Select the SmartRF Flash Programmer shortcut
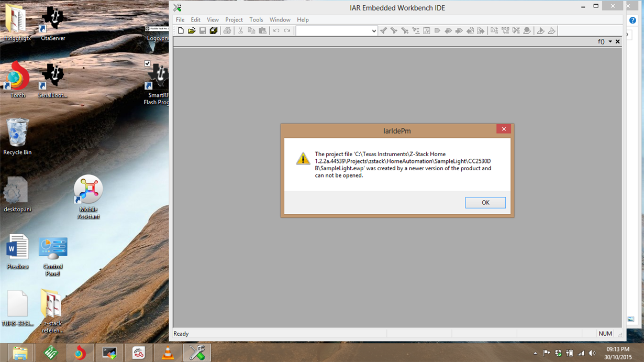644x362 pixels. (157, 84)
